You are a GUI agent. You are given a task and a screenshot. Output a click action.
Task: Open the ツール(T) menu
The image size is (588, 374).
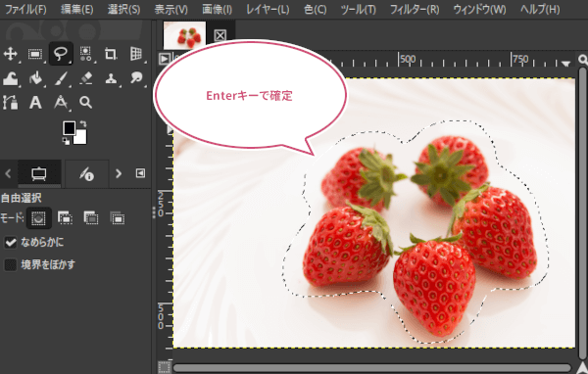pos(358,10)
